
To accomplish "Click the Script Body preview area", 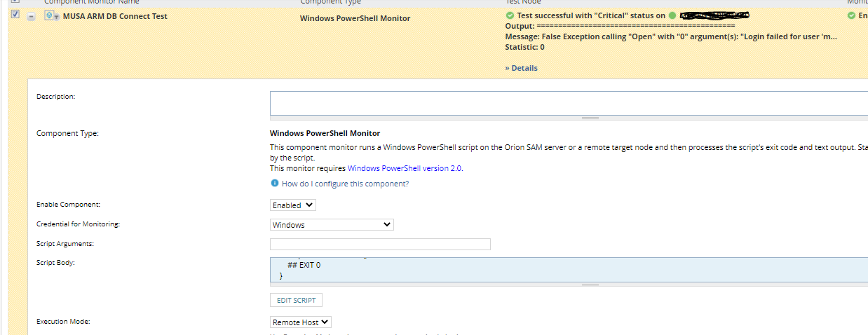I will click(x=569, y=270).
